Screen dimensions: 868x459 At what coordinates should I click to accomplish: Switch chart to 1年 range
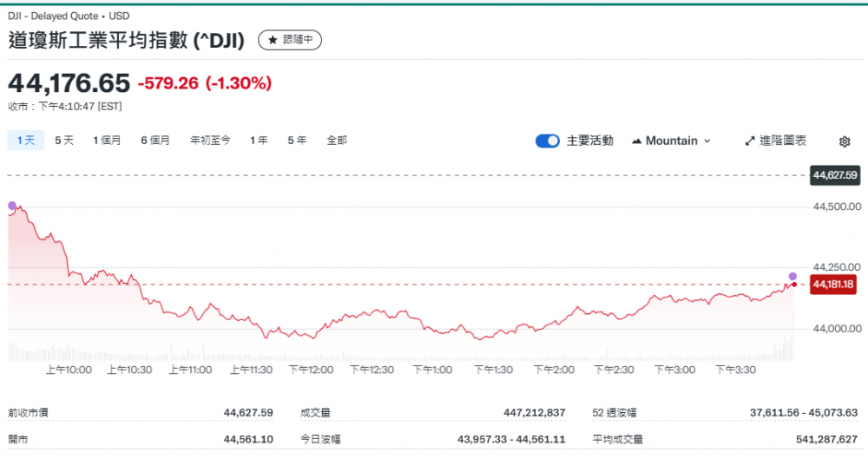[259, 141]
